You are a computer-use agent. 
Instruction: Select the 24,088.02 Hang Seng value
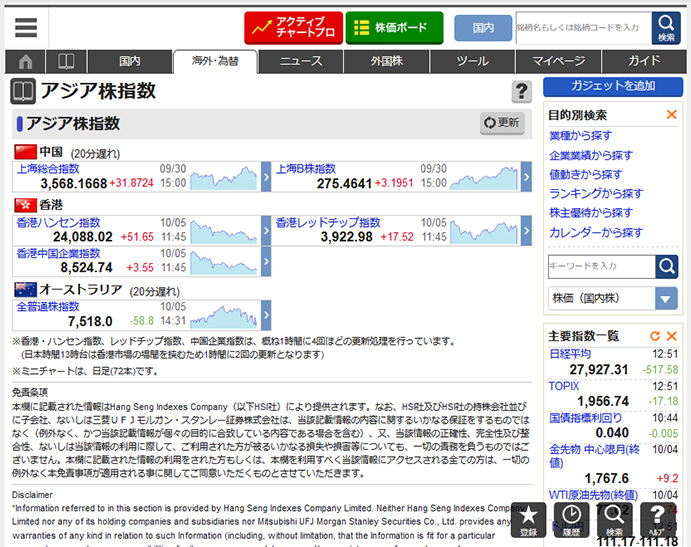(x=83, y=237)
